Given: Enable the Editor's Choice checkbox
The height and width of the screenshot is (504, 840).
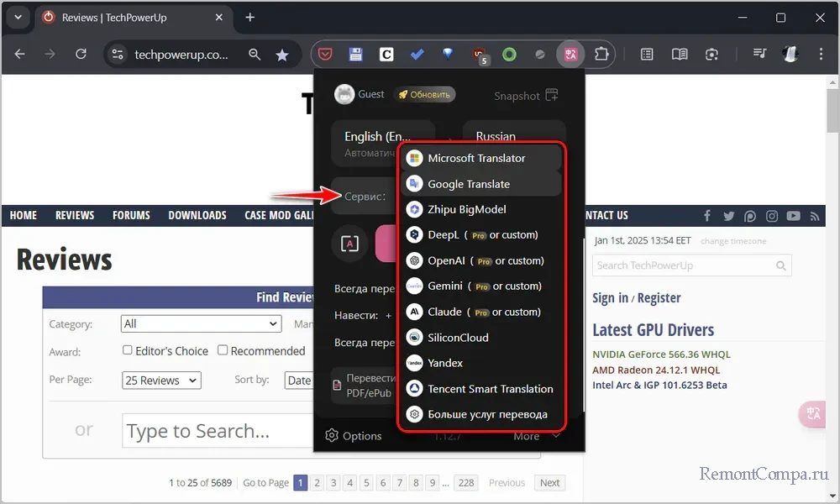Looking at the screenshot, I should click(x=128, y=350).
